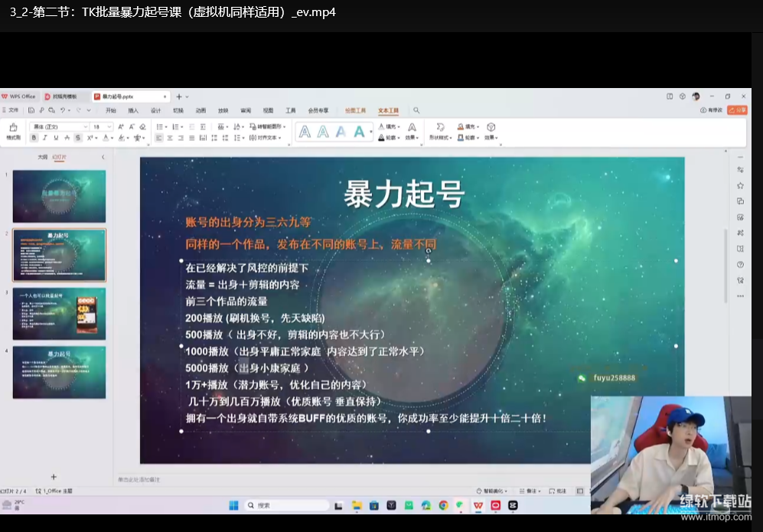Image resolution: width=763 pixels, height=532 pixels.
Task: Select the bulleted list icon
Action: point(158,126)
